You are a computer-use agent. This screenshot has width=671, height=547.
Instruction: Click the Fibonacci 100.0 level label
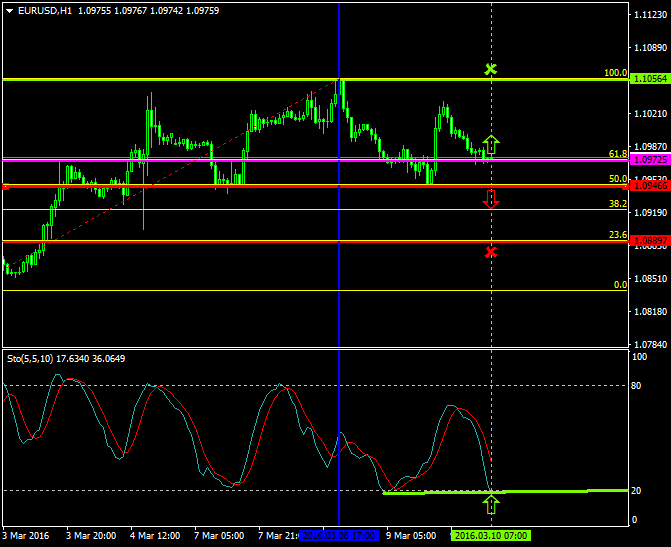coord(615,73)
